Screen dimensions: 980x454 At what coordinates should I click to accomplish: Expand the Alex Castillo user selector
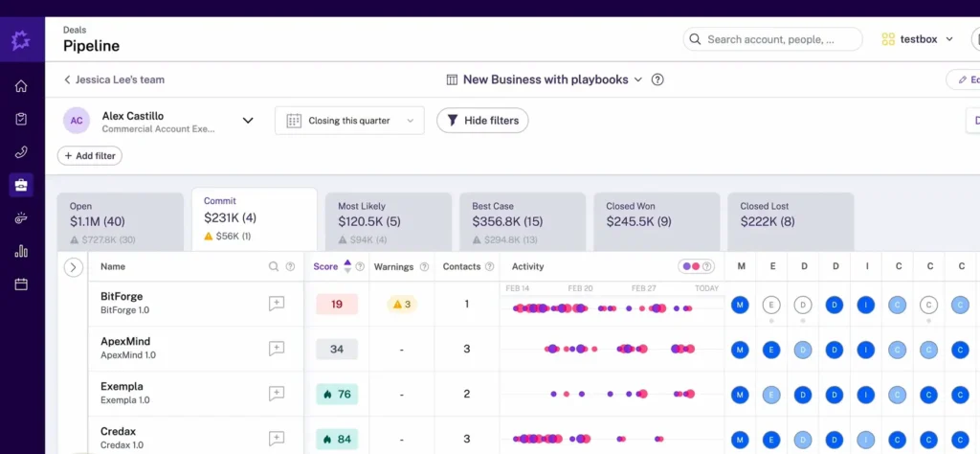[248, 121]
